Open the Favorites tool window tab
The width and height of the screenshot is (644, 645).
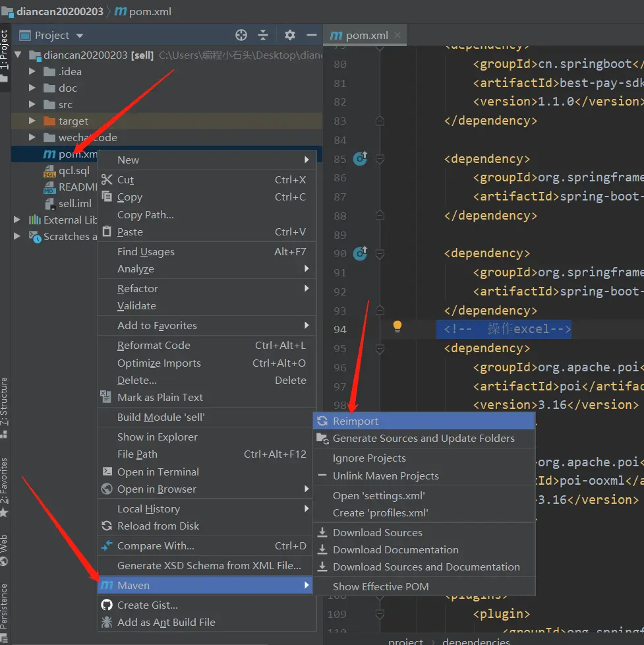[x=4, y=487]
